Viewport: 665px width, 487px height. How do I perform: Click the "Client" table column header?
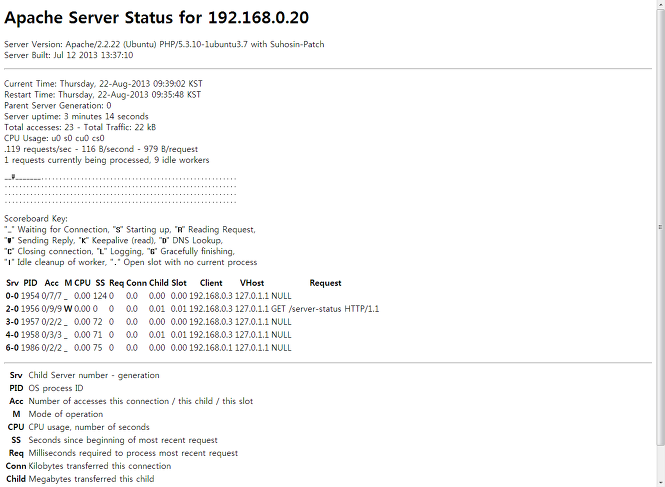(211, 283)
